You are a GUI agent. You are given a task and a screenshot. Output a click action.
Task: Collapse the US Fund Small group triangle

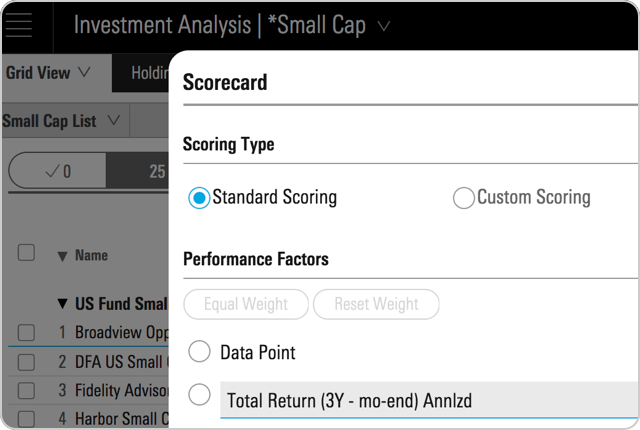63,303
